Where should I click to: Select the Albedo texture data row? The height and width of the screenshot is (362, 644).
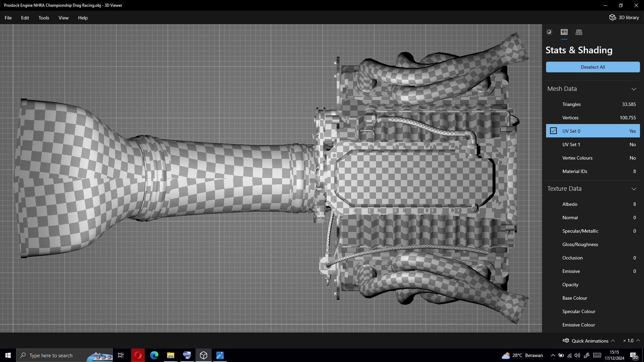click(593, 204)
